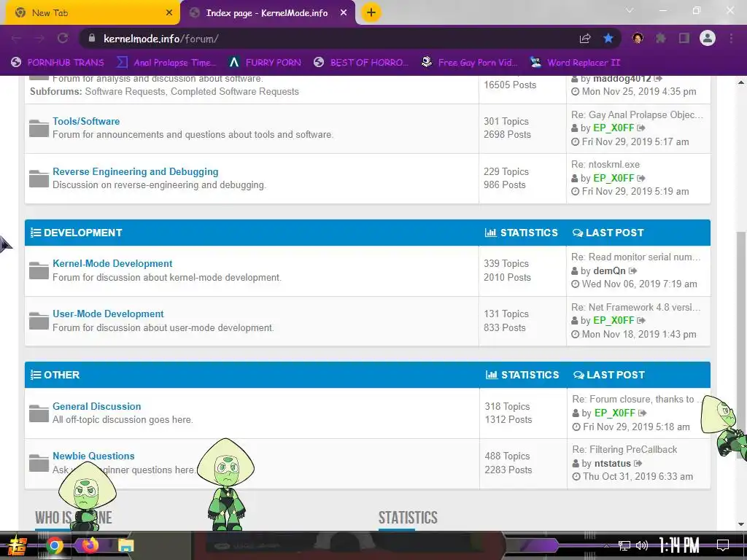This screenshot has width=747, height=560.
Task: Open the General Discussion forum
Action: coord(97,406)
